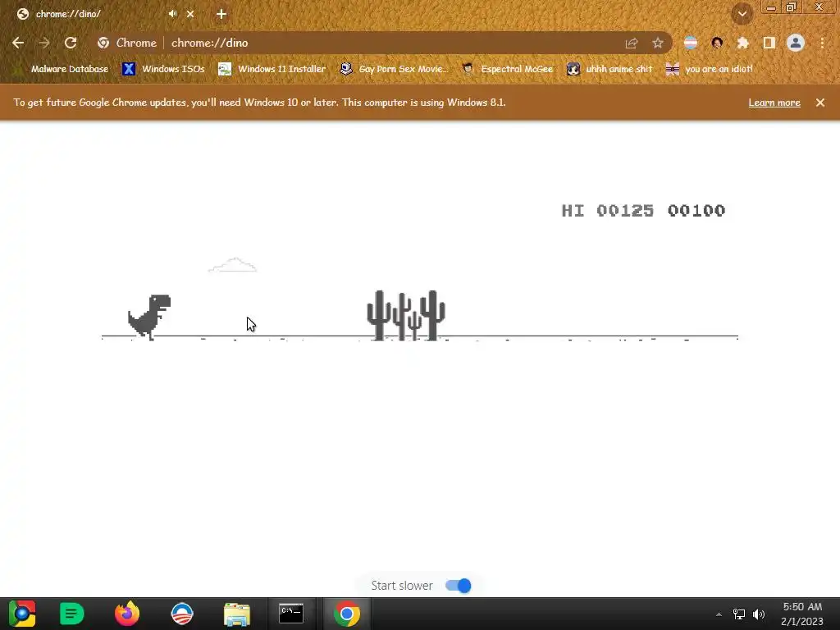Go back with the browser back arrow

pyautogui.click(x=18, y=43)
